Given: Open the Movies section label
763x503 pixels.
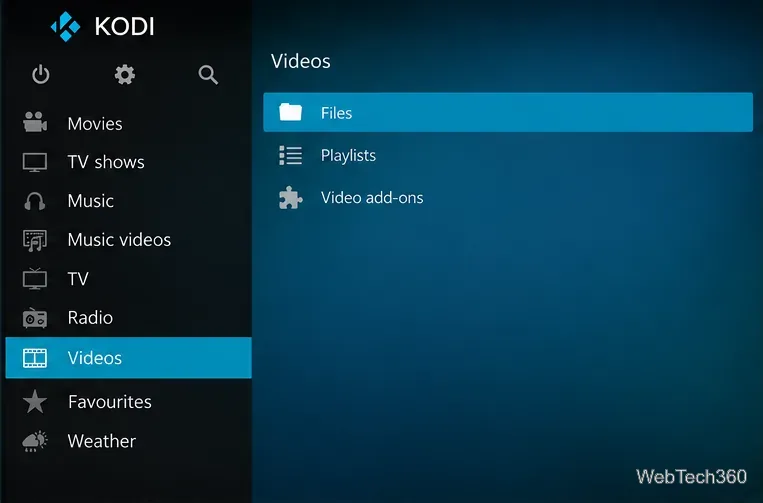Looking at the screenshot, I should click(95, 124).
